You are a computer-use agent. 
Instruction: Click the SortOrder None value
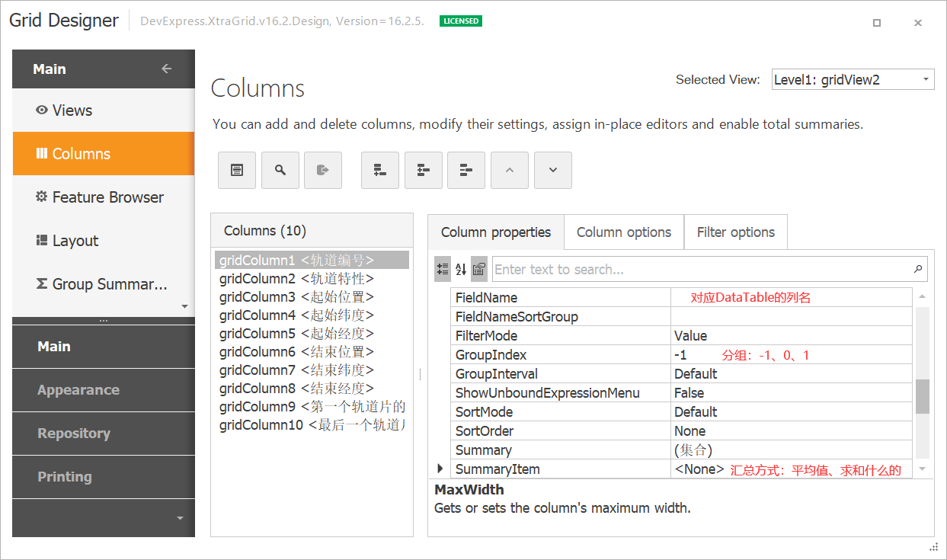690,431
